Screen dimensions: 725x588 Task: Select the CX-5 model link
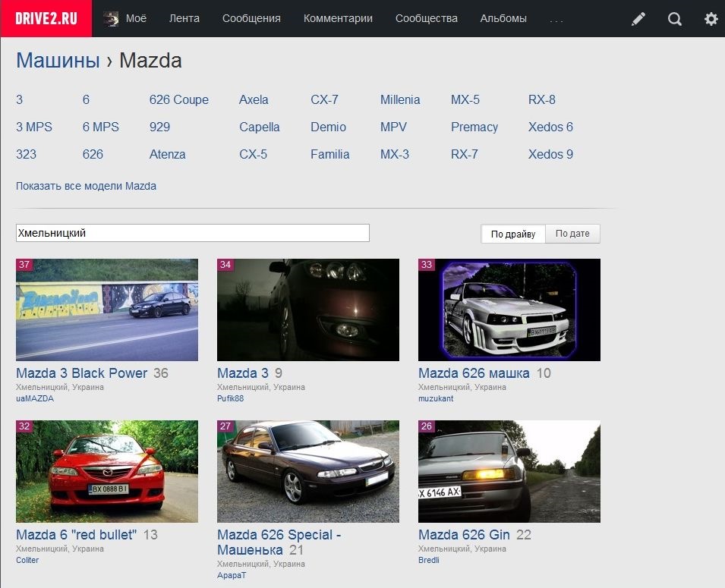click(x=253, y=154)
